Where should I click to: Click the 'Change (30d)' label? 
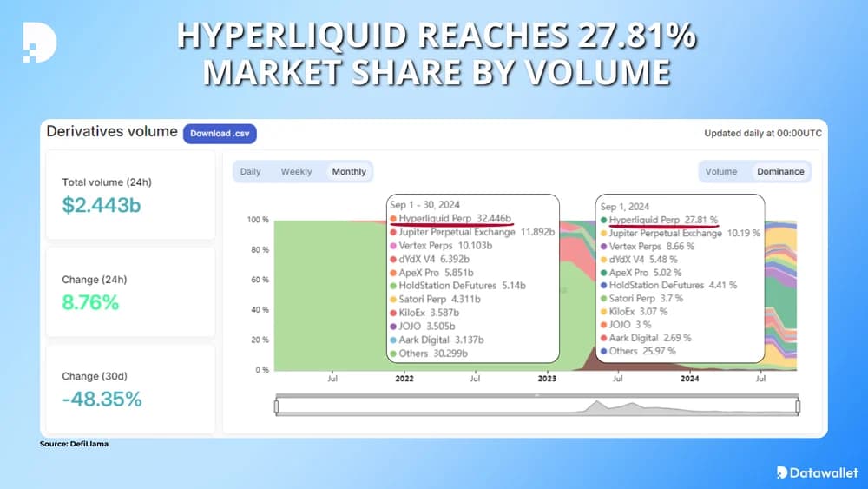[95, 377]
